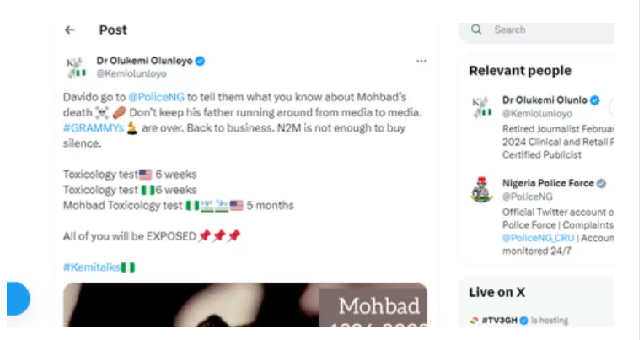This screenshot has width=644, height=340.
Task: Open the #Kemitalks hashtag link
Action: click(x=92, y=267)
